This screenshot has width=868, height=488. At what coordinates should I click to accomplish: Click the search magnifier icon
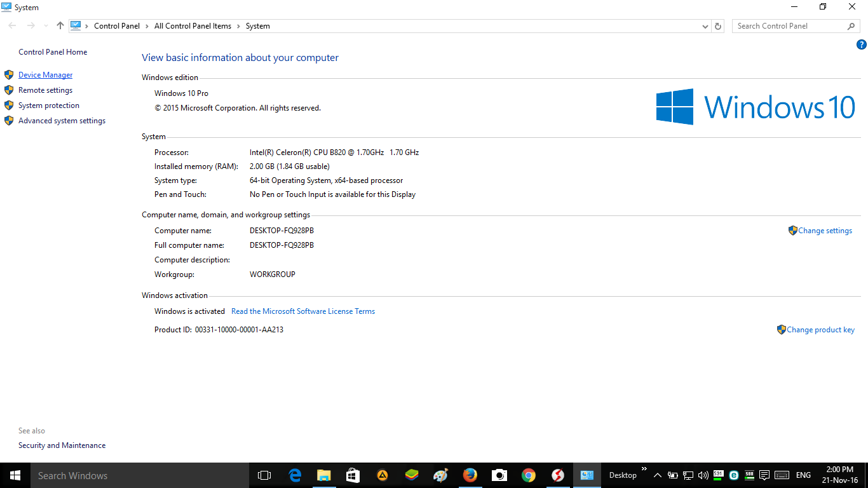pyautogui.click(x=851, y=26)
